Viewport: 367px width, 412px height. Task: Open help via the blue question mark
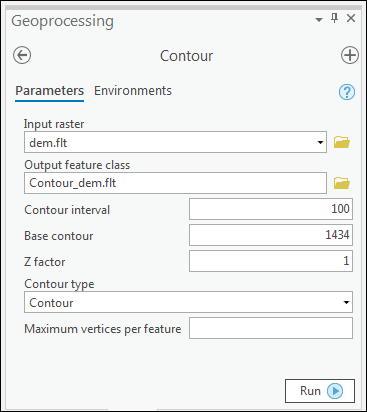click(x=347, y=92)
